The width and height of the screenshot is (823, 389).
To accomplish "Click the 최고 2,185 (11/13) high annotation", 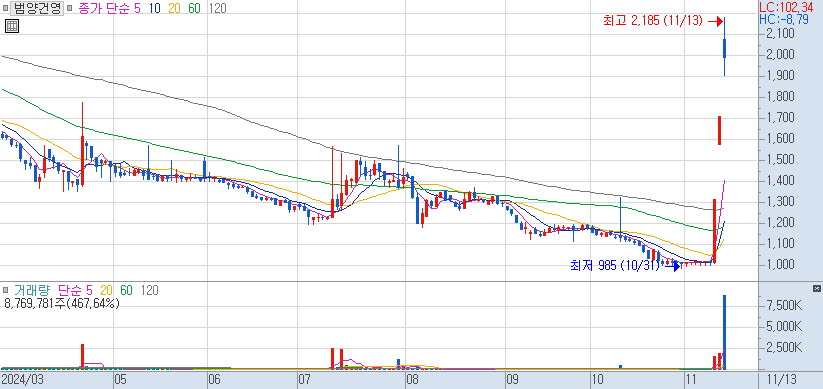I will [653, 21].
